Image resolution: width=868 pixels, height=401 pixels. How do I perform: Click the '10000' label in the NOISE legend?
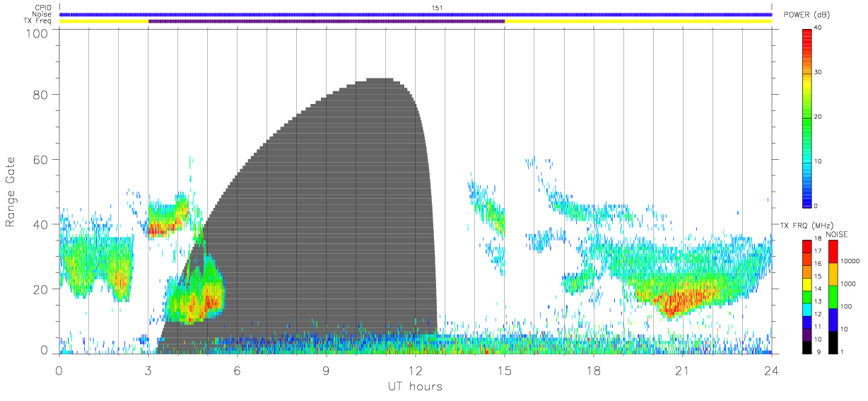pyautogui.click(x=850, y=261)
